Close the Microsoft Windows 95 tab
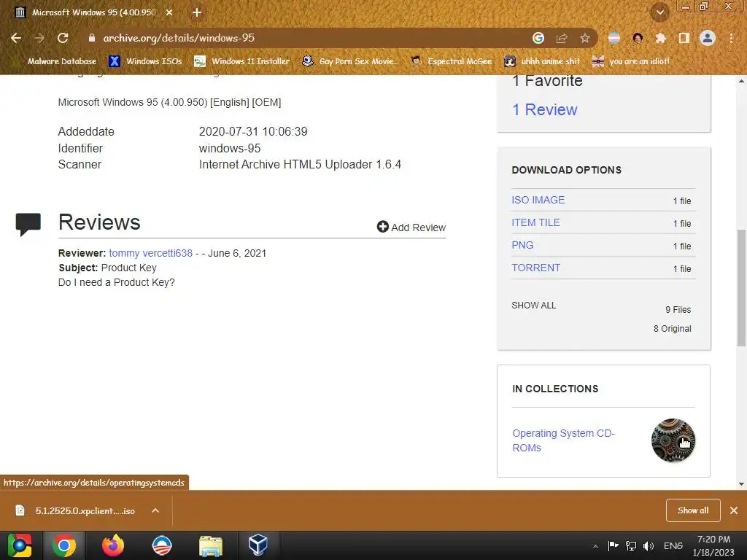Viewport: 747px width, 560px height. (x=169, y=12)
